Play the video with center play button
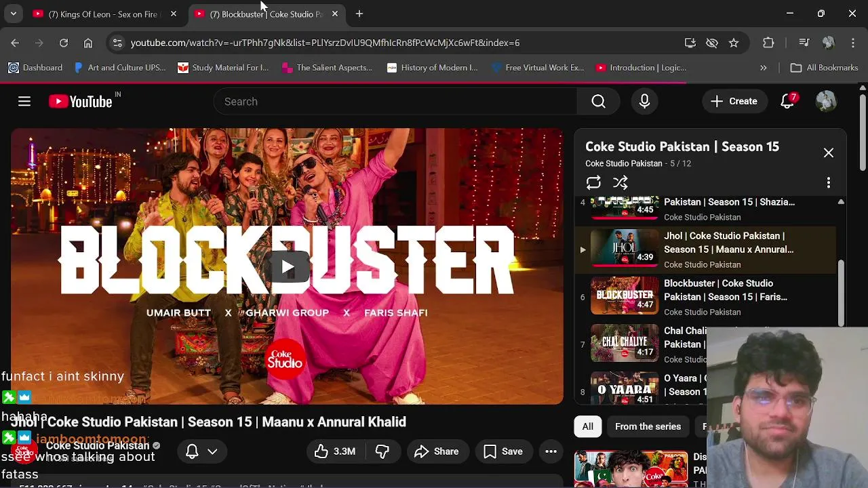The image size is (868, 488). tap(288, 266)
